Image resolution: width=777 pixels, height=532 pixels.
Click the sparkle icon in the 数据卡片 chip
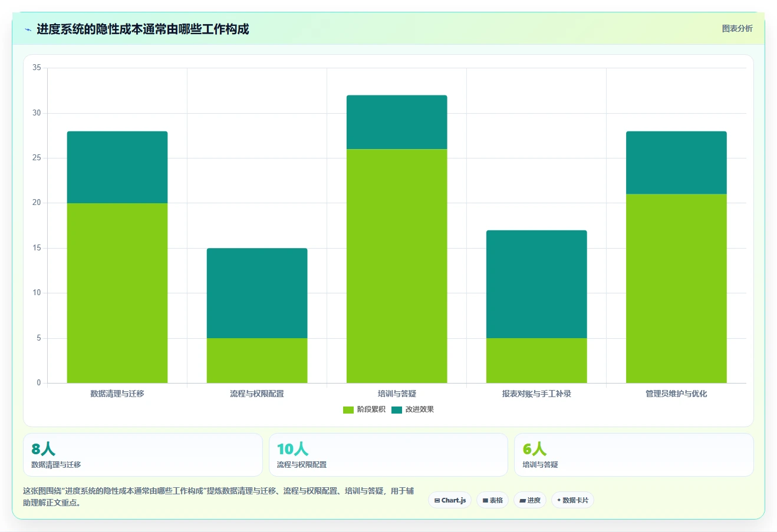coord(559,500)
